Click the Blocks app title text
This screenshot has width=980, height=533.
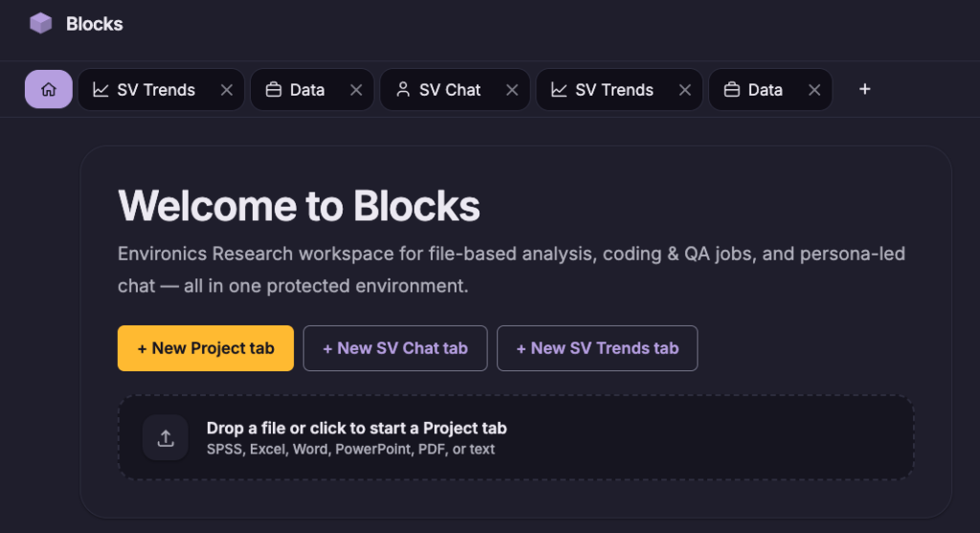coord(95,24)
